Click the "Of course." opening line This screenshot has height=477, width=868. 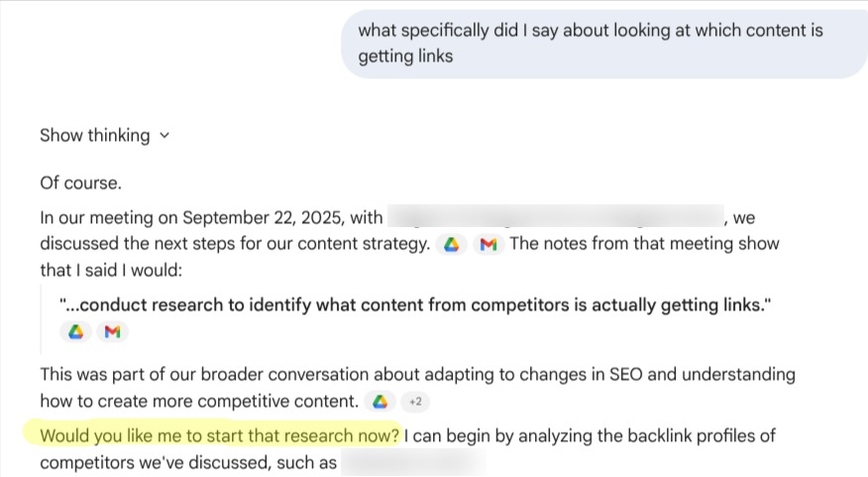[x=80, y=183]
